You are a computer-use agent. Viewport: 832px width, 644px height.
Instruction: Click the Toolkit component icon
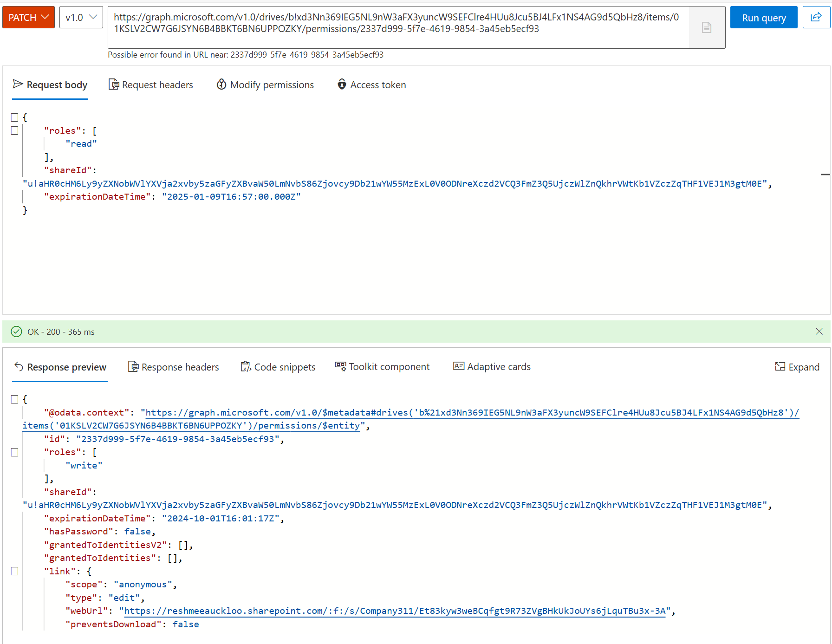click(340, 366)
